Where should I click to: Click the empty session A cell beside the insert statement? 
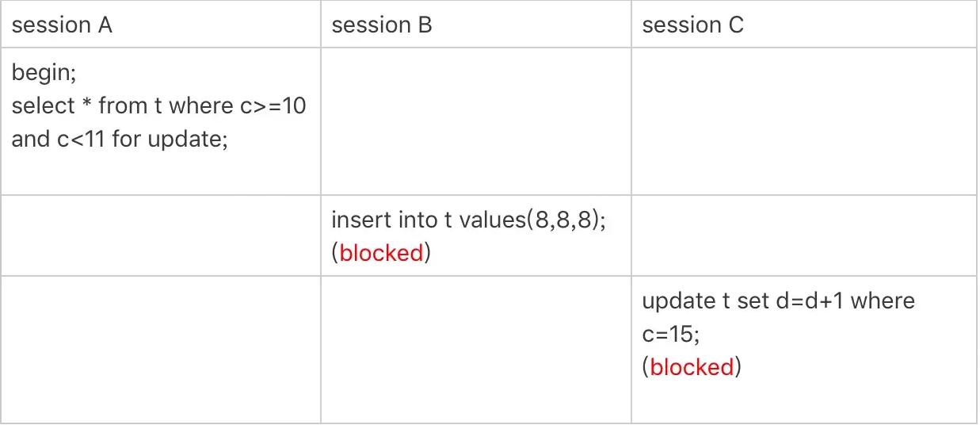coord(161,235)
